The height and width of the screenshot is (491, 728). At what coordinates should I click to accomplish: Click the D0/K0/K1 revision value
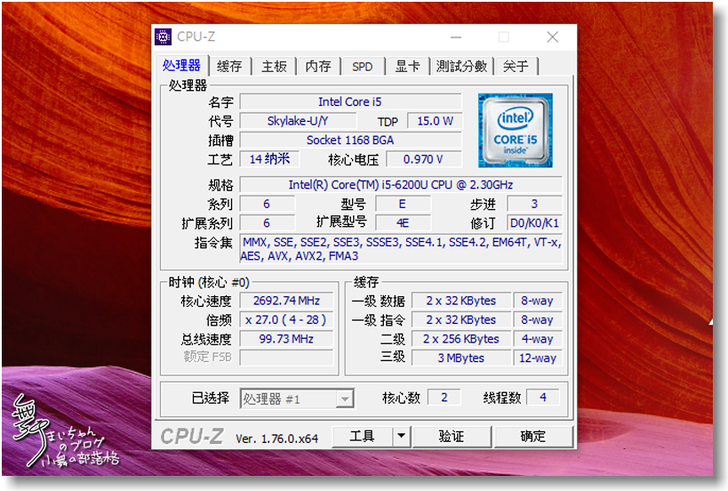[534, 223]
